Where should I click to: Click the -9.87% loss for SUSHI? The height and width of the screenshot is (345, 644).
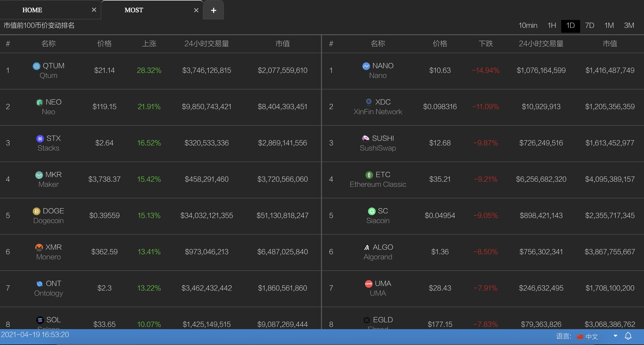tap(486, 143)
